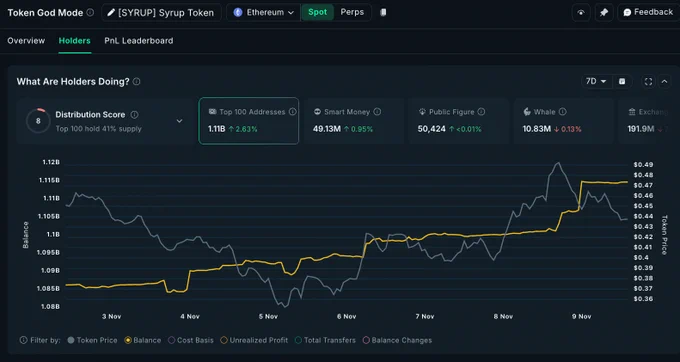Click the fullscreen expand icon on panel

[x=648, y=82]
